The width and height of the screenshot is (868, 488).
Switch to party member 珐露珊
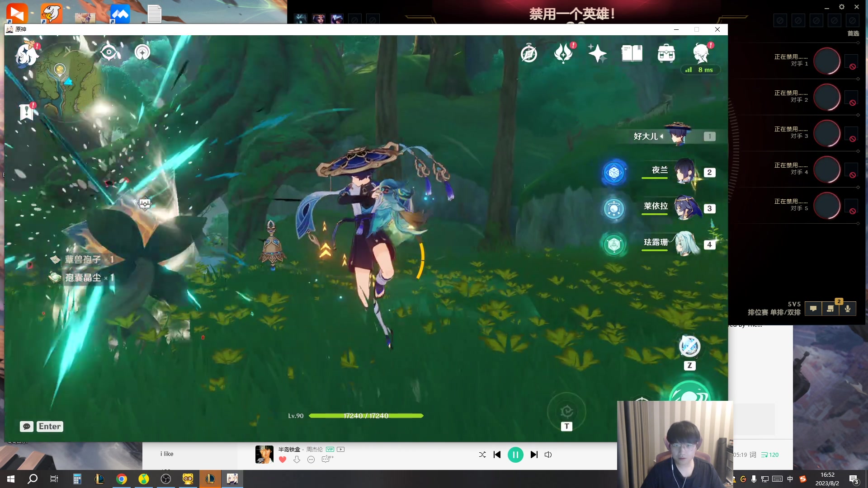[x=678, y=244]
